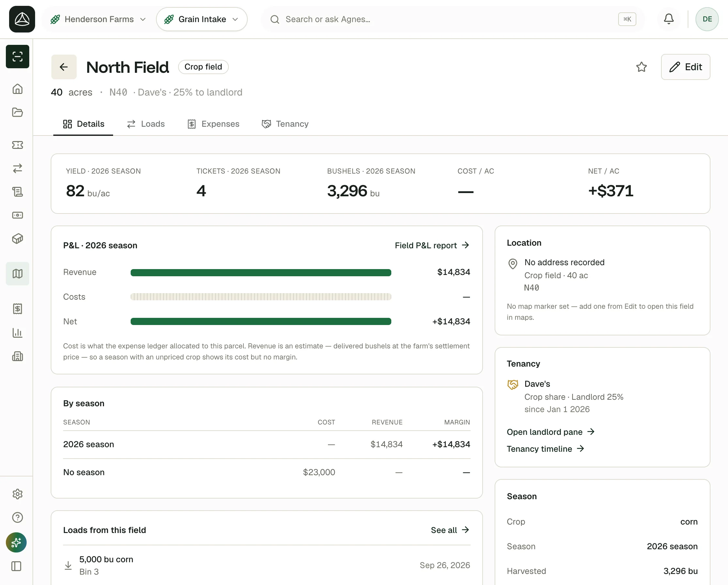
Task: Open the ticket icon in the sidebar
Action: coord(18,145)
